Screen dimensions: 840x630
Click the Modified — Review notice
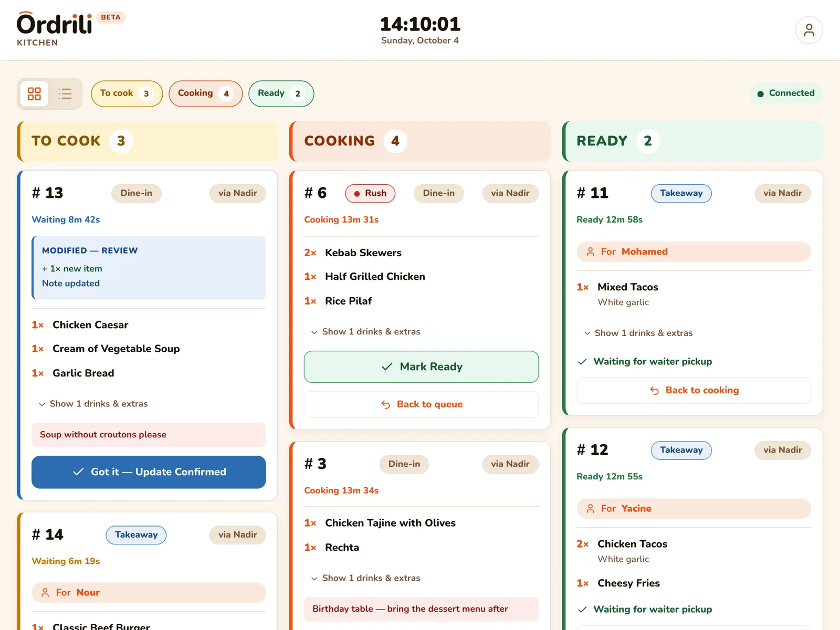[x=149, y=267]
